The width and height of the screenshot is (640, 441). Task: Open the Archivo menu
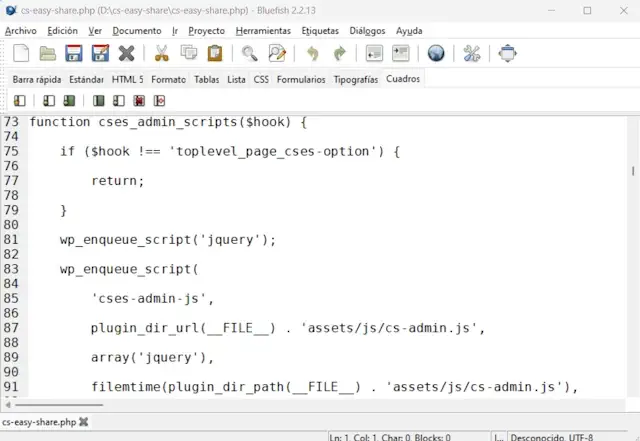coord(20,31)
